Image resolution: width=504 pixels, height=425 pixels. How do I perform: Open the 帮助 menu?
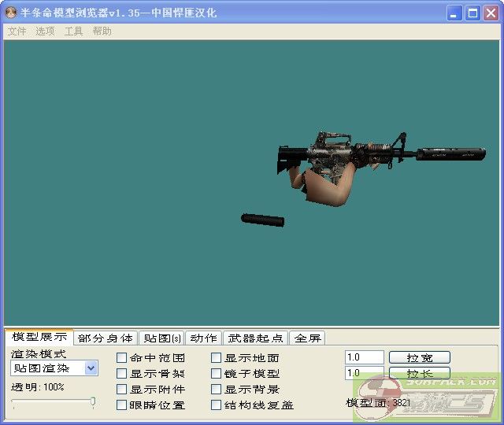[x=102, y=31]
